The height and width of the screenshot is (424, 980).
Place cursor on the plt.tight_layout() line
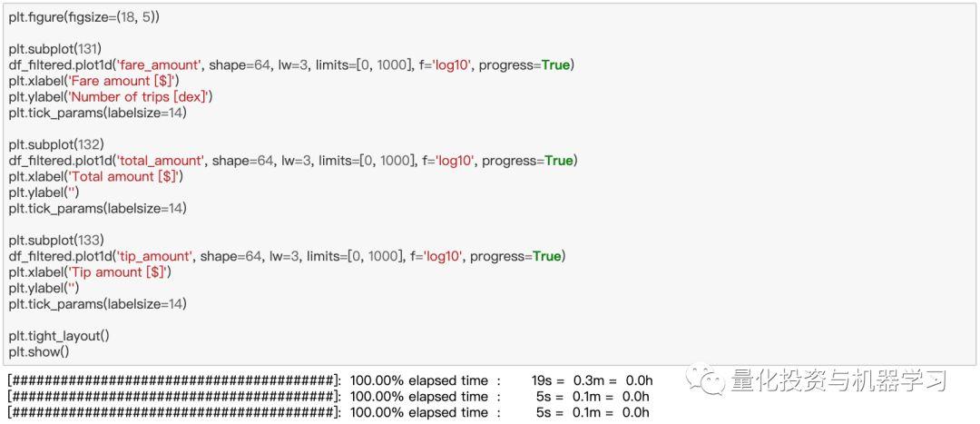click(59, 336)
